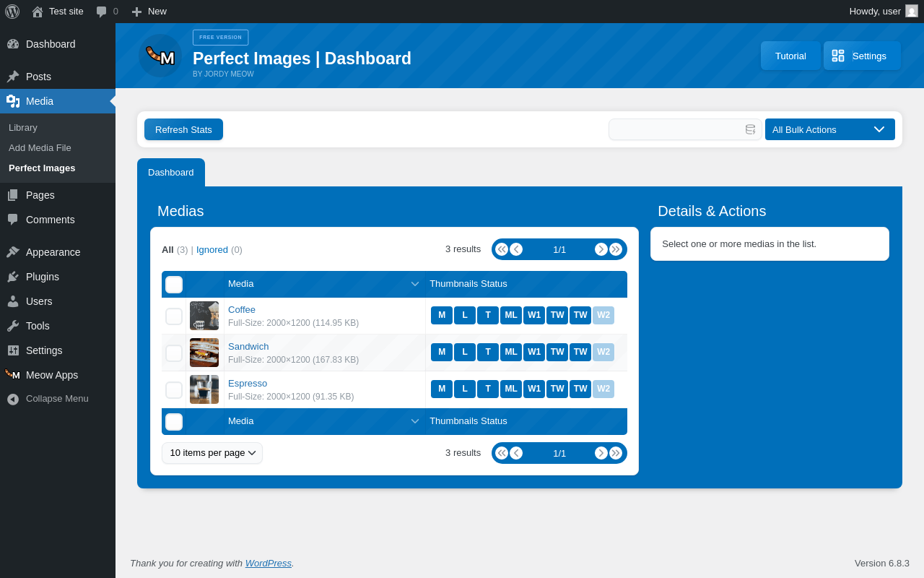The image size is (924, 578).
Task: Click the M badge in Coffee row
Action: click(x=442, y=316)
